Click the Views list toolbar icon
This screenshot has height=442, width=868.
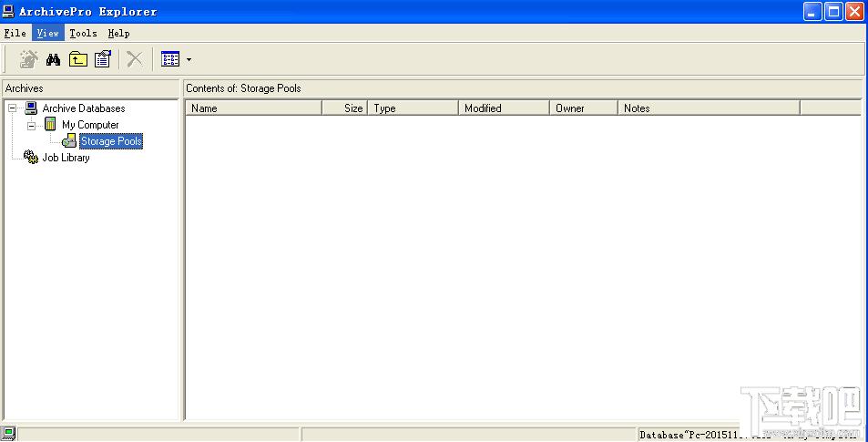coord(170,59)
